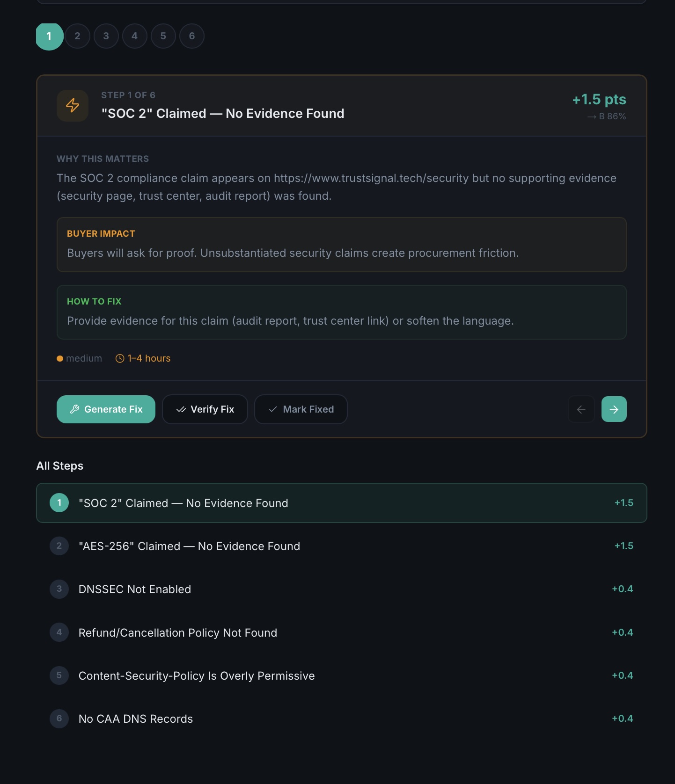Screen dimensions: 675x784
Task: Select the No CAA DNS Records step
Action: coord(341,719)
